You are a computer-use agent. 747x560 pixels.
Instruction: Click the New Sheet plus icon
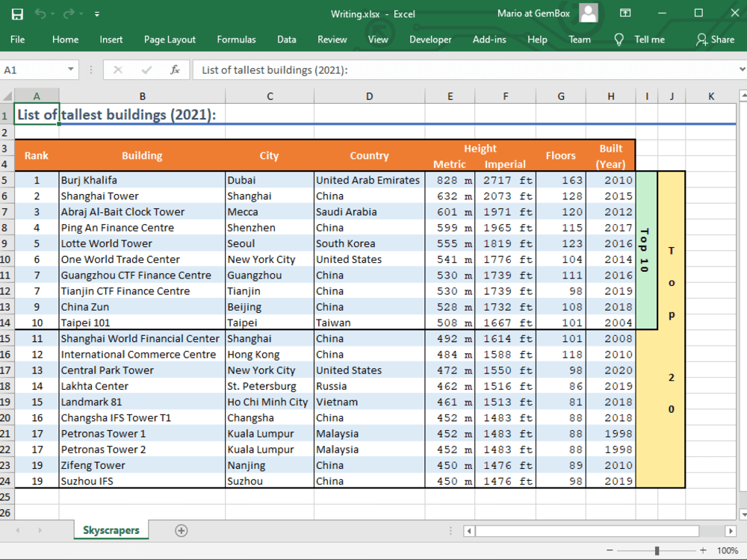(181, 530)
